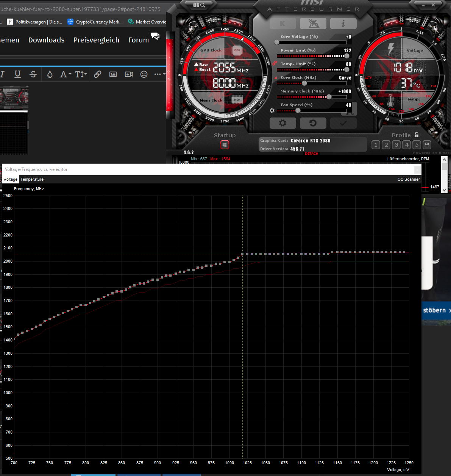
Task: Click the monitor scrollbar up arrow
Action: (444, 160)
